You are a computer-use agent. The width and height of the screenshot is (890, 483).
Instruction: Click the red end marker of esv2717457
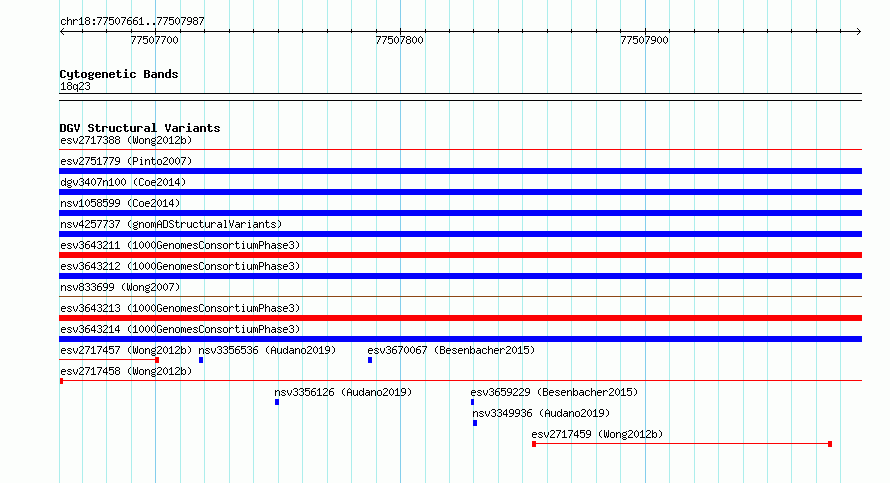click(157, 360)
